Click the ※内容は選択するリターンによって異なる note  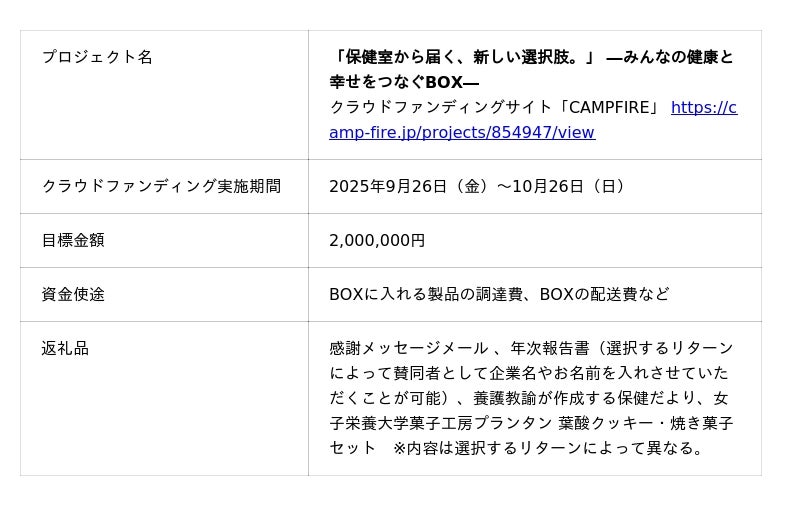pyautogui.click(x=550, y=448)
